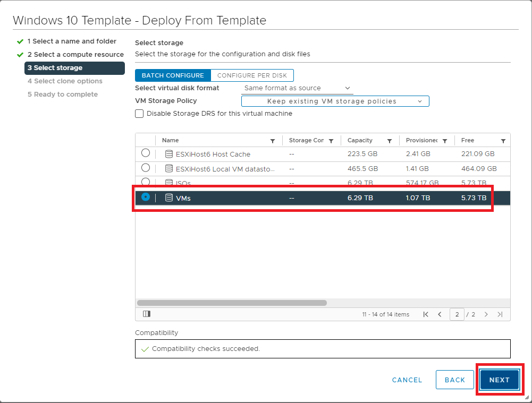Click the page number input field

pos(457,314)
